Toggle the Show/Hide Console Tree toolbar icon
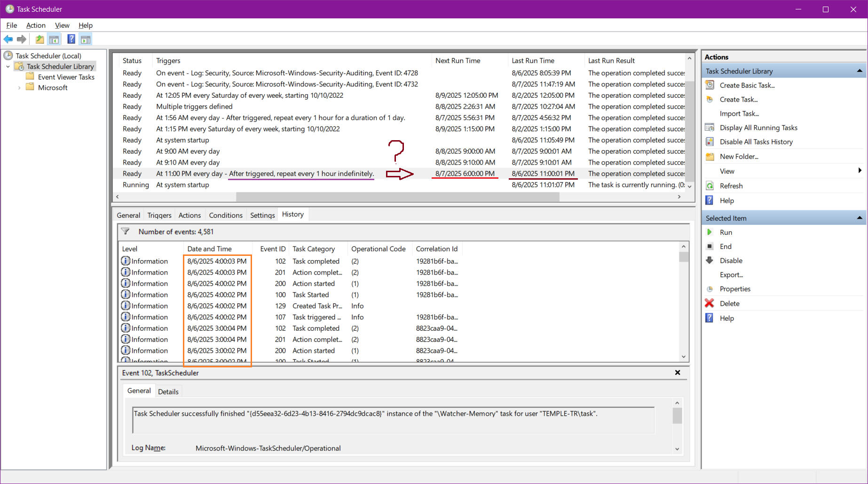The image size is (868, 484). [x=54, y=40]
